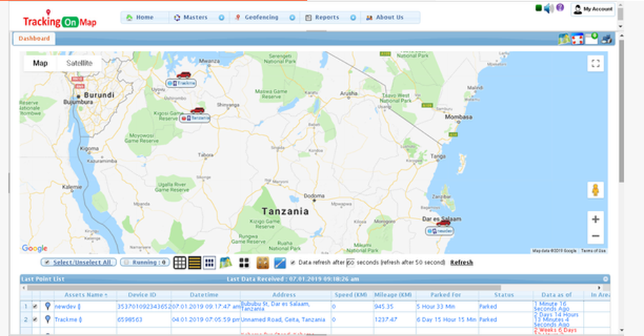Image resolution: width=644 pixels, height=336 pixels.
Task: Toggle fullscreen map view control
Action: pos(596,63)
